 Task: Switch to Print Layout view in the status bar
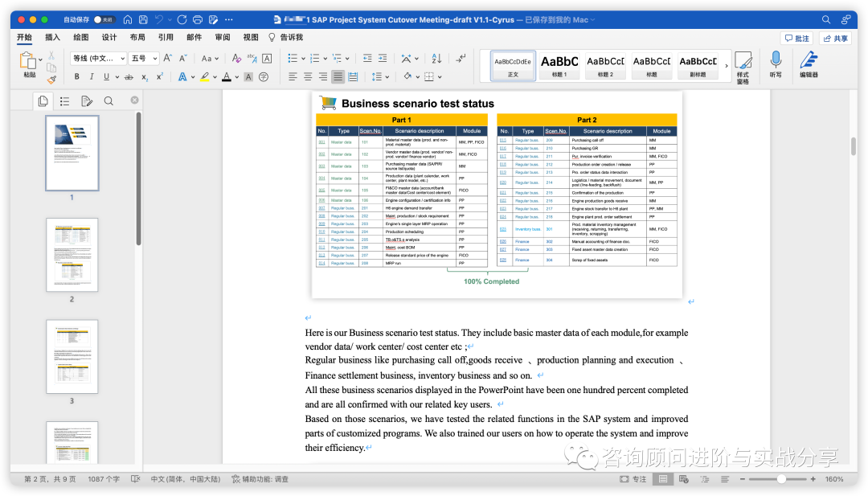click(663, 479)
